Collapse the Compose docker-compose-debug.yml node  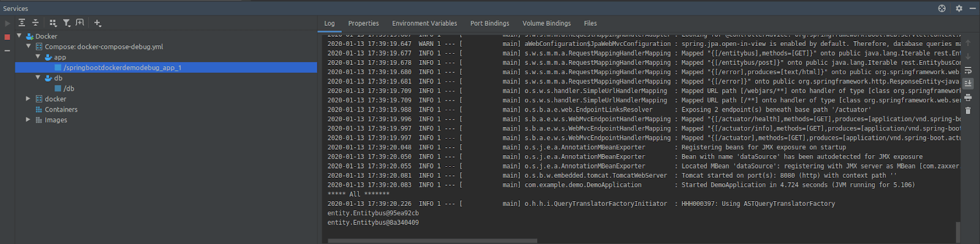(28, 46)
